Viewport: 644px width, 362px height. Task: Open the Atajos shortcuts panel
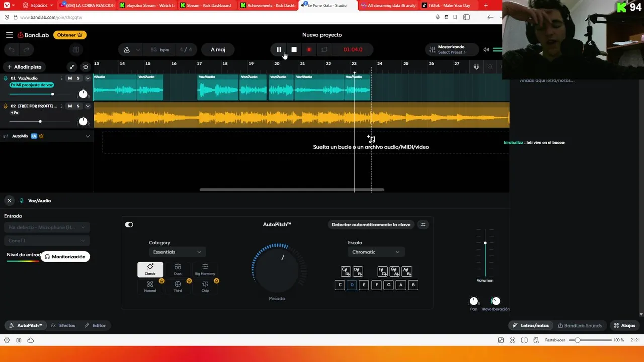pos(624,326)
